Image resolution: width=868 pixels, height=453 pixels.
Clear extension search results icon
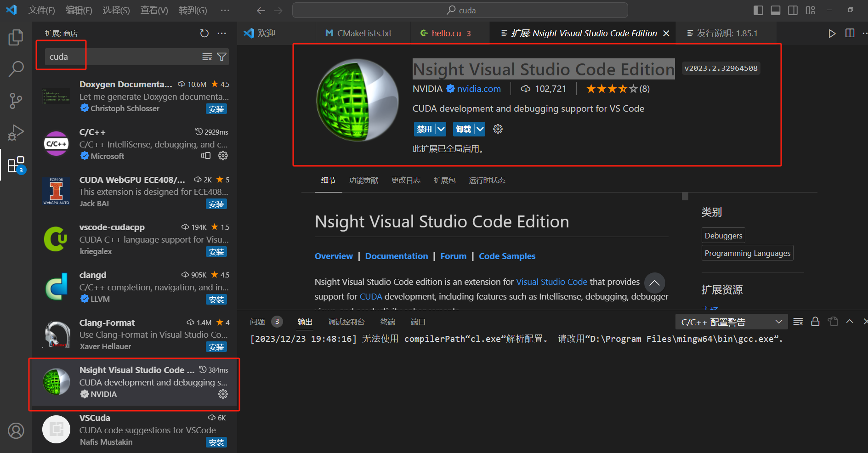[207, 57]
